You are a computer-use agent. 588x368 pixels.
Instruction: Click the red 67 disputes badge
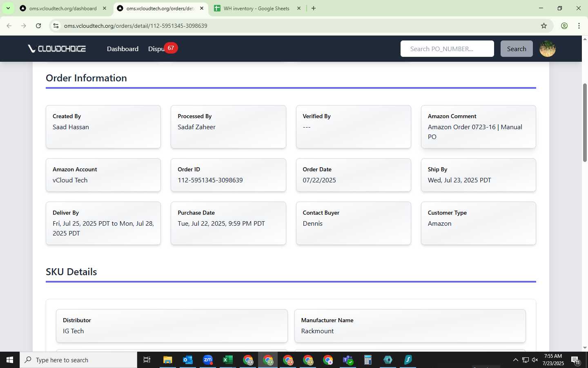point(171,48)
